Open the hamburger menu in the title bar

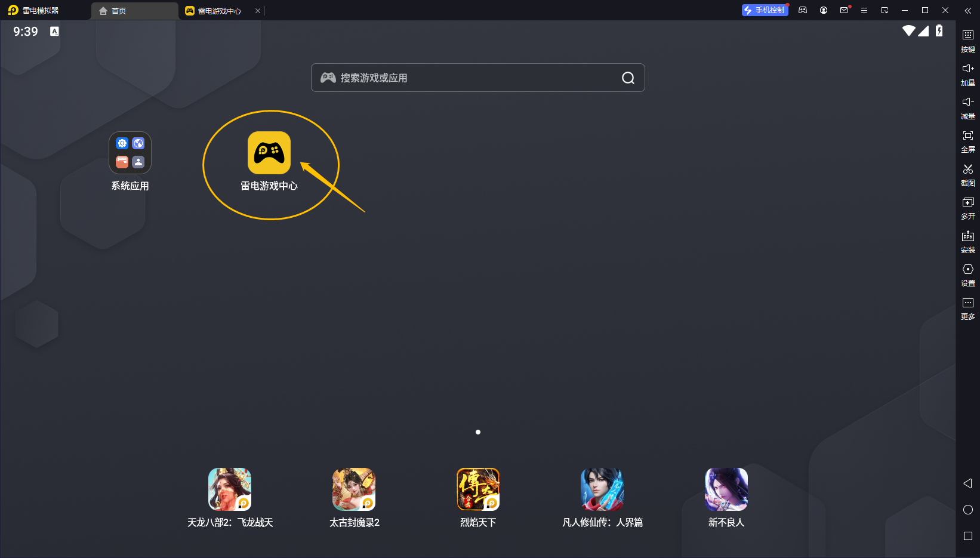pos(864,10)
